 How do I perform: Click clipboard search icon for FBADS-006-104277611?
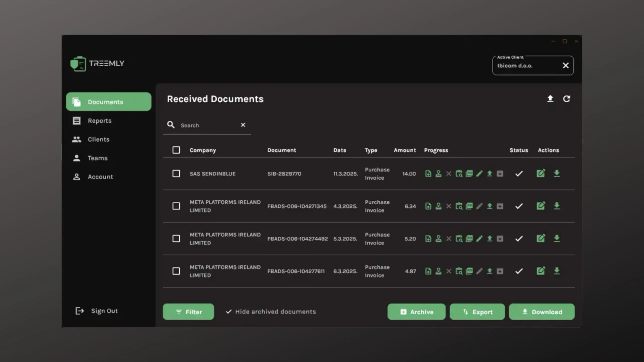pyautogui.click(x=459, y=271)
